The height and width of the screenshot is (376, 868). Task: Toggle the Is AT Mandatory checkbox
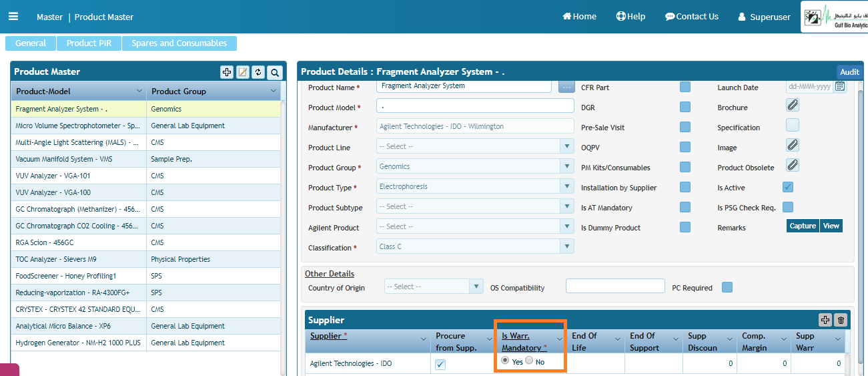click(685, 207)
